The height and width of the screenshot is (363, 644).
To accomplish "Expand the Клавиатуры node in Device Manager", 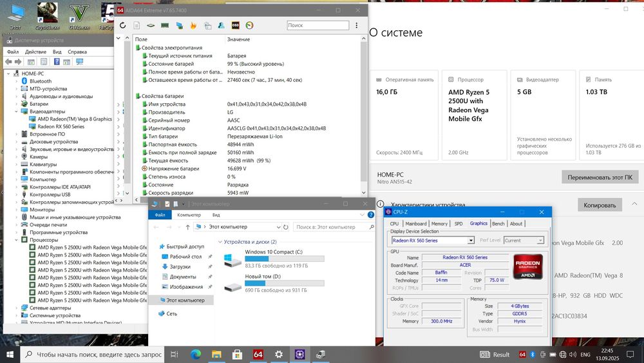I will [x=17, y=164].
